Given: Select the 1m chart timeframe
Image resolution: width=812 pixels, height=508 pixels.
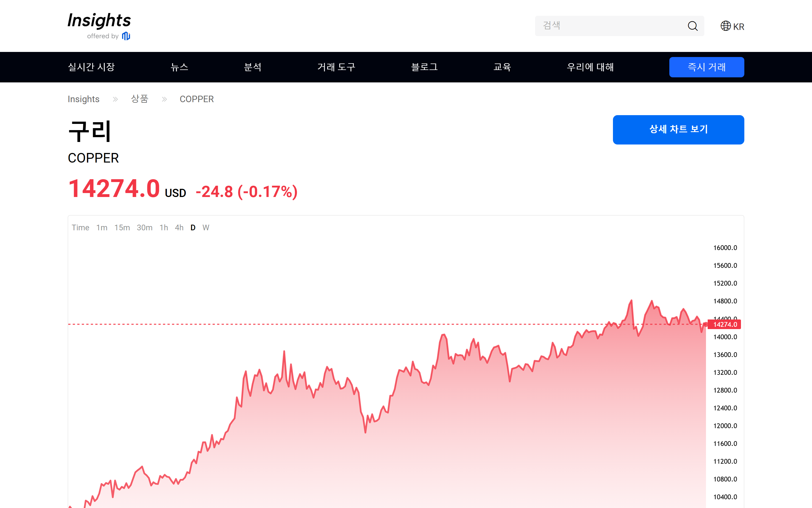Looking at the screenshot, I should [102, 228].
